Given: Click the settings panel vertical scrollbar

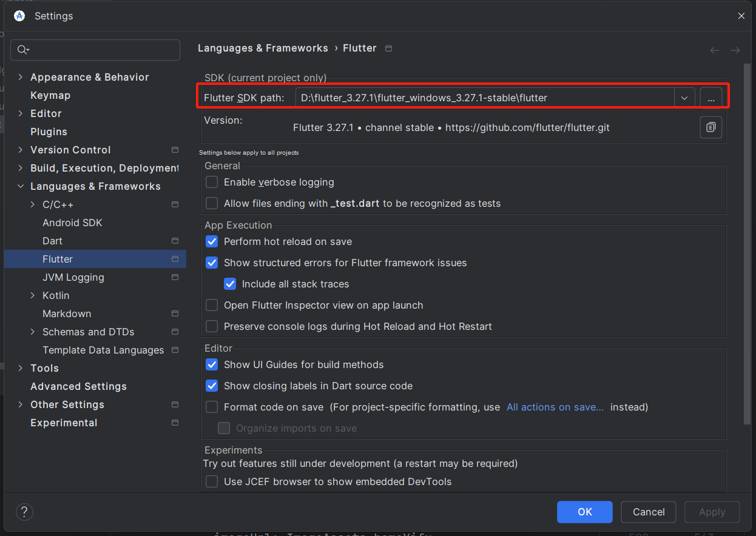Looking at the screenshot, I should click(747, 243).
